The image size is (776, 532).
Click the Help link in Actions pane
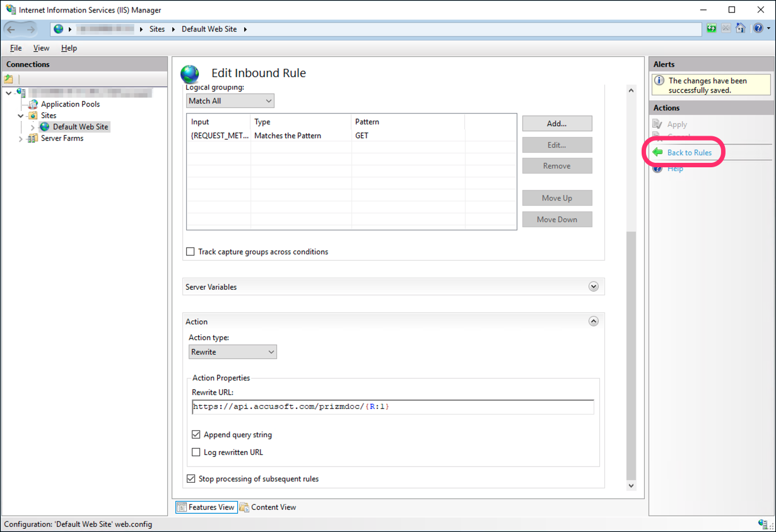click(675, 168)
